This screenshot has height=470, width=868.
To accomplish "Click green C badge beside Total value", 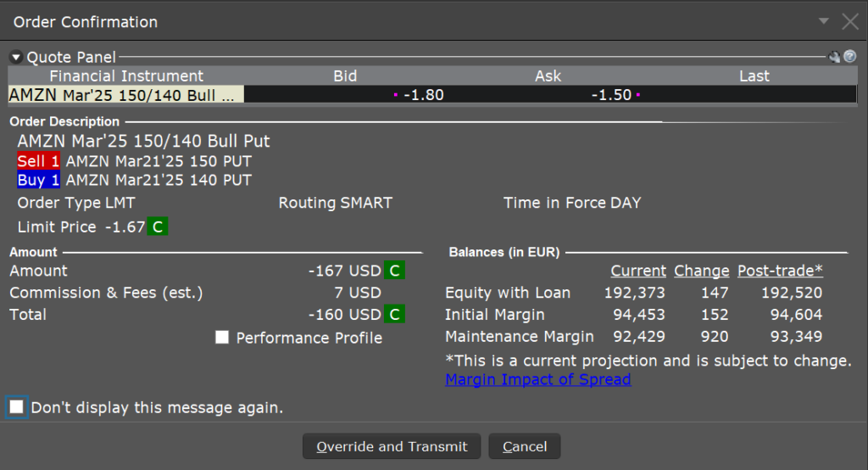I will tap(394, 315).
